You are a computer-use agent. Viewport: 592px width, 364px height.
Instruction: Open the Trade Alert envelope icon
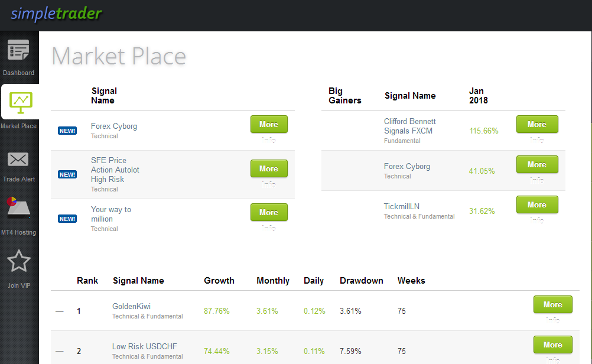[x=18, y=160]
